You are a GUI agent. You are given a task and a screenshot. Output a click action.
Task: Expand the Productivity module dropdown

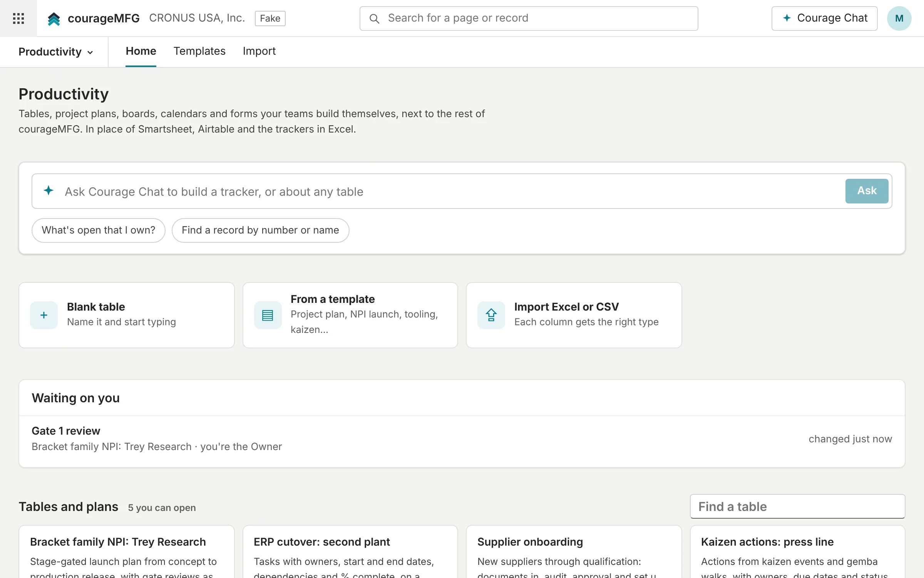(56, 52)
